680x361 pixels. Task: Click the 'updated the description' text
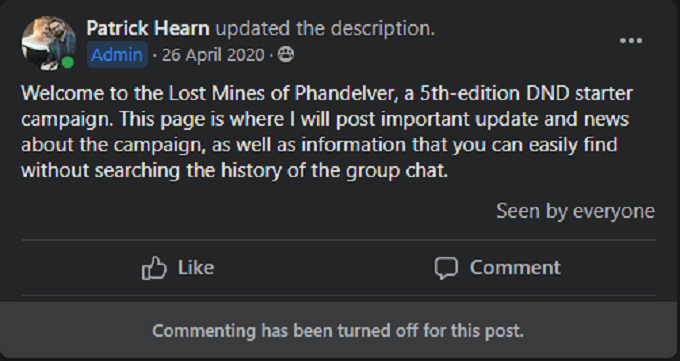(x=325, y=29)
